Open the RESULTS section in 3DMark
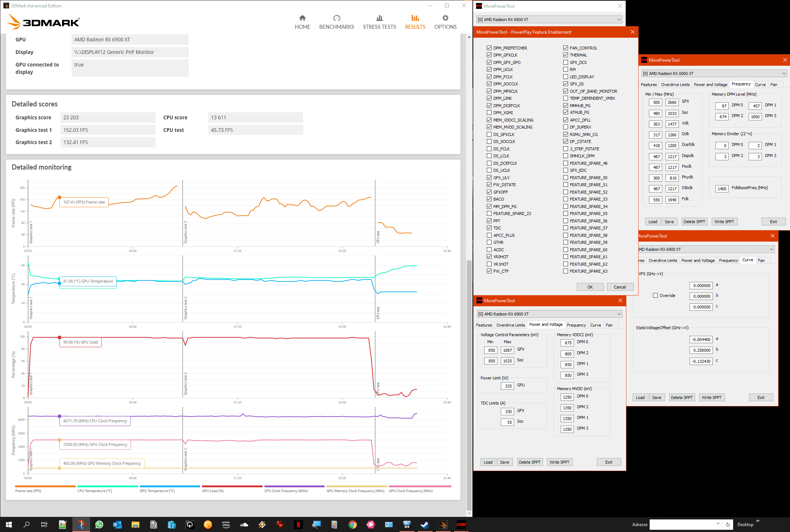This screenshot has width=790, height=532. pos(415,22)
